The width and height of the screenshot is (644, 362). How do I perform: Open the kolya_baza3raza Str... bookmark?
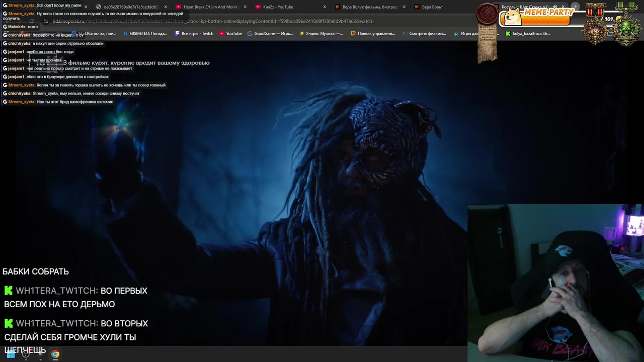[x=528, y=34]
